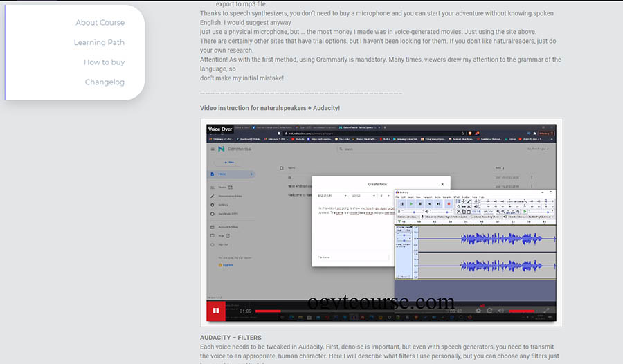Tick the select-all checkbox above the file list
Image resolution: width=623 pixels, height=364 pixels.
coord(281,167)
